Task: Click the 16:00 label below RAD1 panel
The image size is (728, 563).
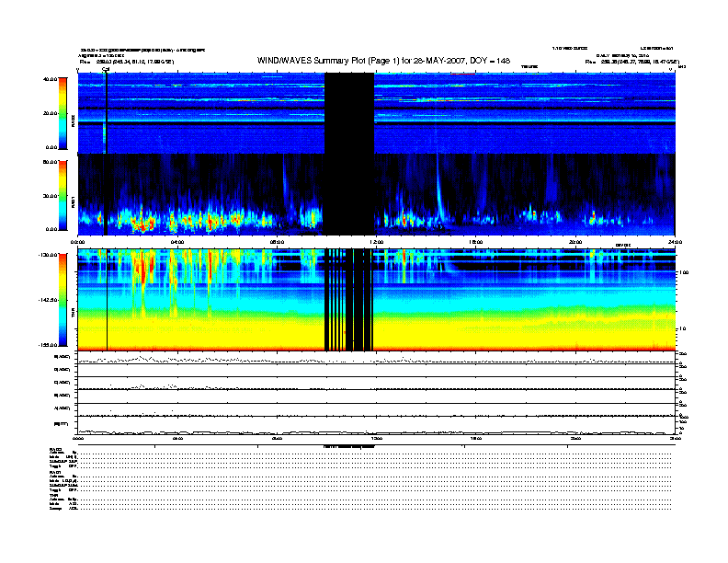Action: coord(476,242)
